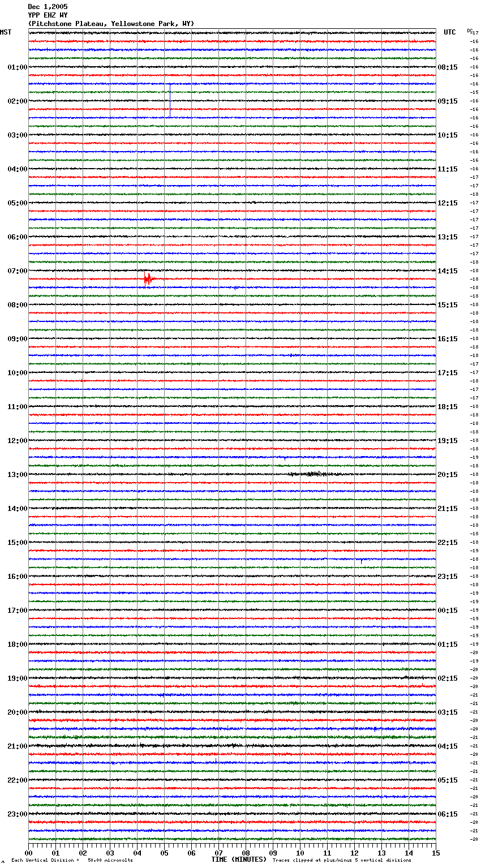Click the '04:15' UTC time label
The image size is (481, 868).
point(448,746)
